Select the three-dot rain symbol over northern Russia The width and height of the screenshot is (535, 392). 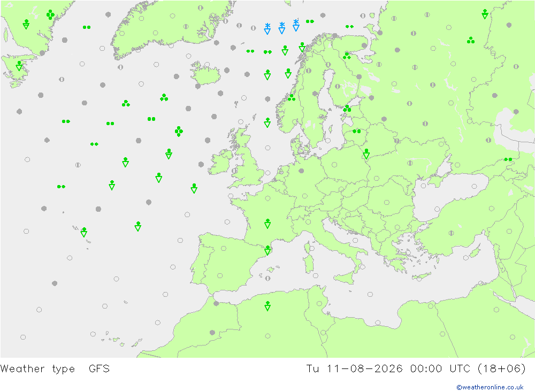(471, 40)
